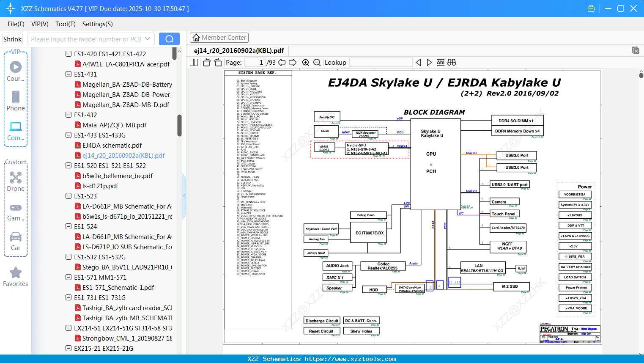
Task: Open Magellan_BA-Z8AD-DB-Battery file
Action: 127,84
